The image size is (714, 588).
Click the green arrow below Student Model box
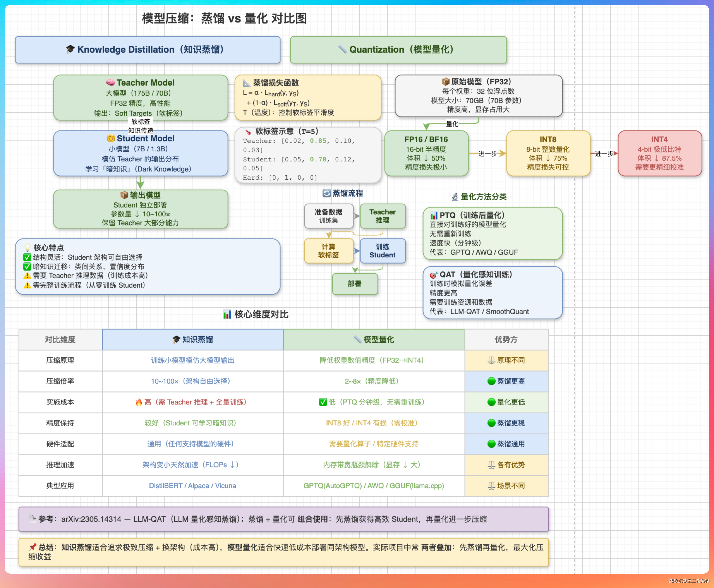140,183
